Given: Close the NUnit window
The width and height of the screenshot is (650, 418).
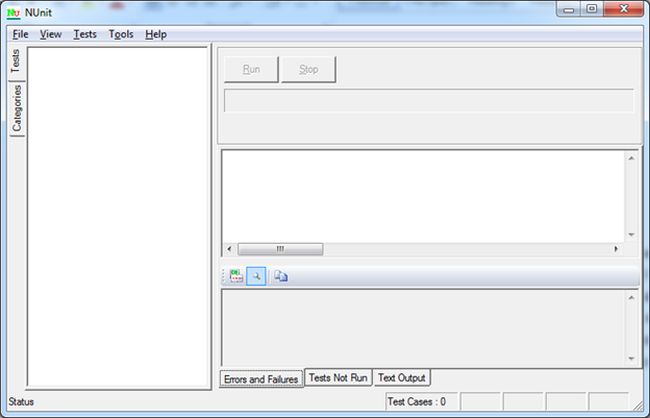Looking at the screenshot, I should (x=623, y=9).
